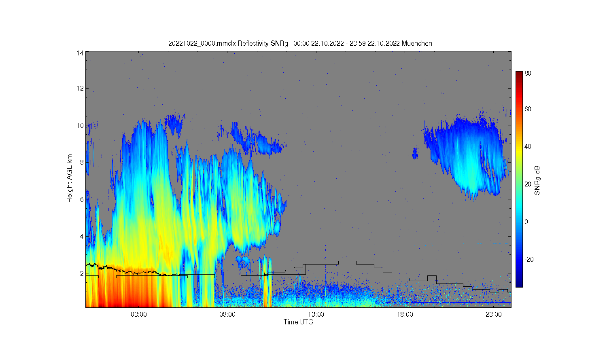Click the plot title text '20221022_0000.mmclx Reflectivity SNRg'
The width and height of the screenshot is (607, 364).
228,44
